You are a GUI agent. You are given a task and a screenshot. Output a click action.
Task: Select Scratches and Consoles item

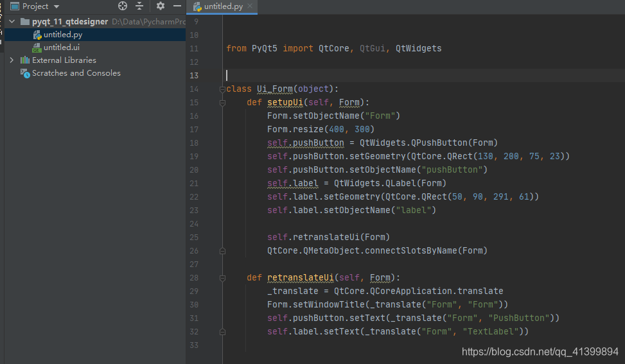[76, 73]
